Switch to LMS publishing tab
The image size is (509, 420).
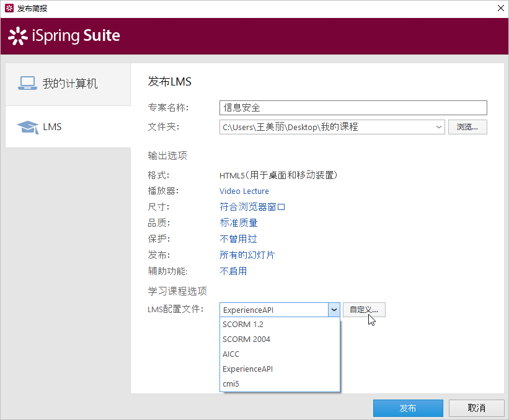coord(68,127)
